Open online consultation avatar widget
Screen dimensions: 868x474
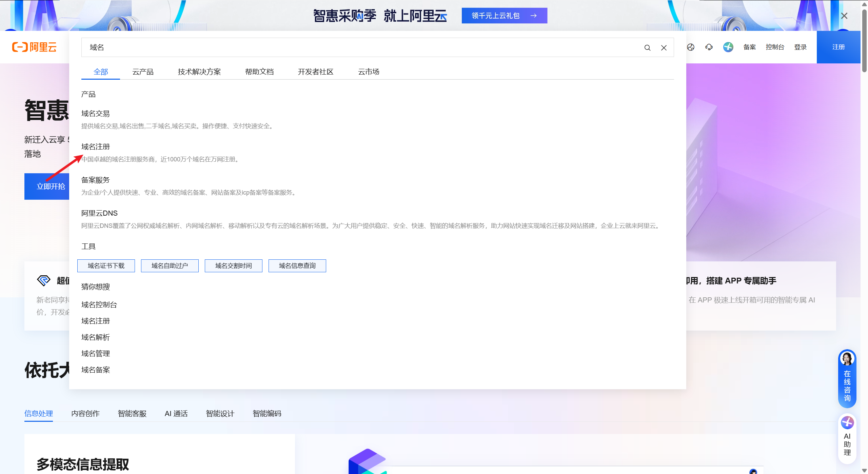pos(847,379)
